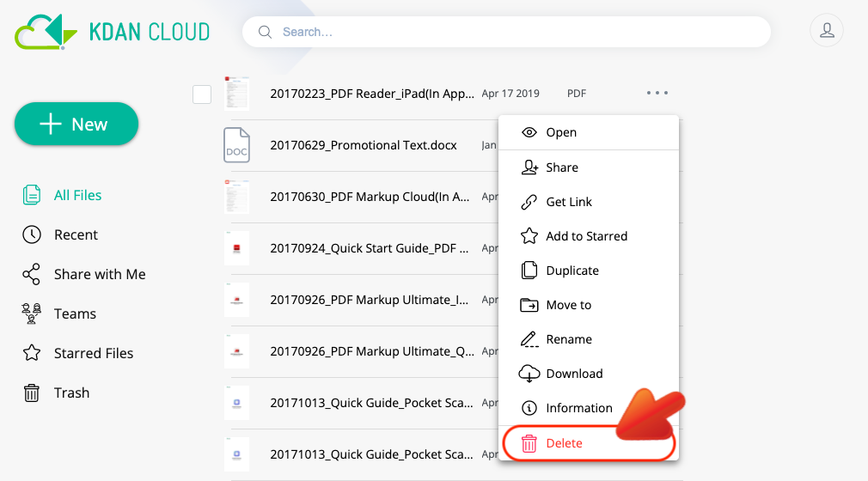Click the Teams people icon
868x481 pixels.
[32, 314]
